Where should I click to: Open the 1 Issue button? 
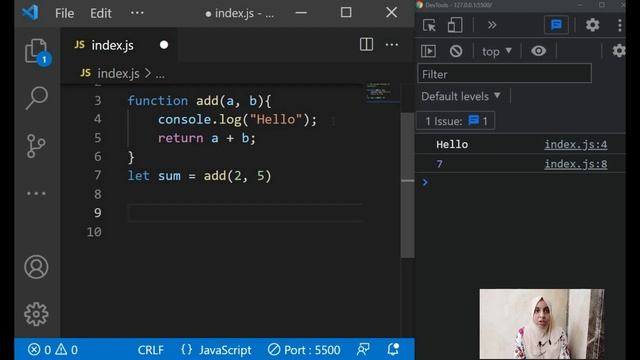click(456, 121)
